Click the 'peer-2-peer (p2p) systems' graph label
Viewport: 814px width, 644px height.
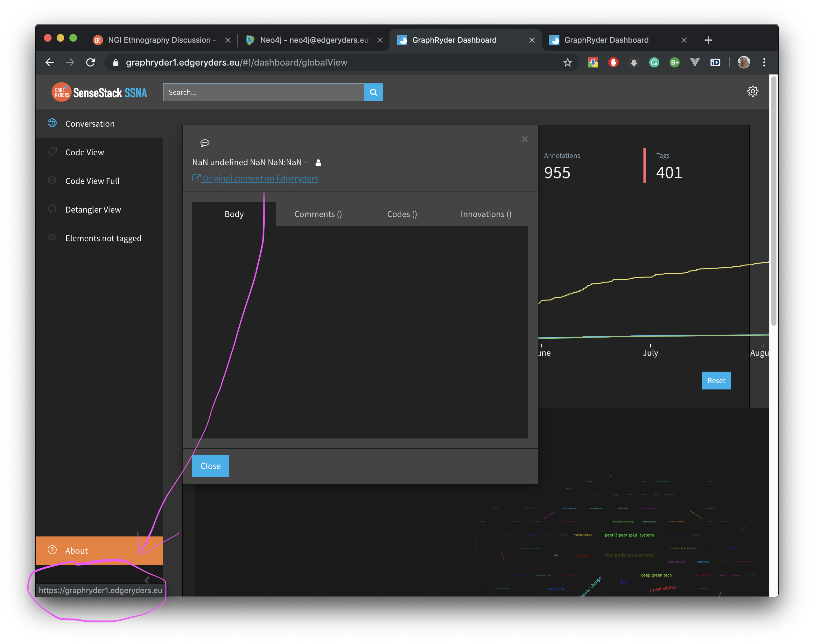pyautogui.click(x=629, y=535)
